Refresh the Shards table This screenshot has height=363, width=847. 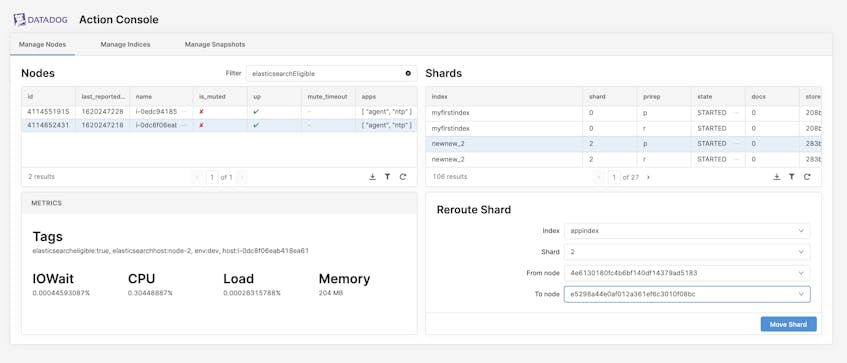coord(807,177)
